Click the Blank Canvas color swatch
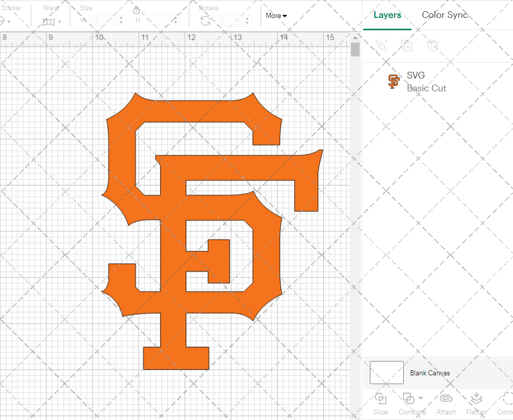The image size is (513, 420). tap(386, 373)
